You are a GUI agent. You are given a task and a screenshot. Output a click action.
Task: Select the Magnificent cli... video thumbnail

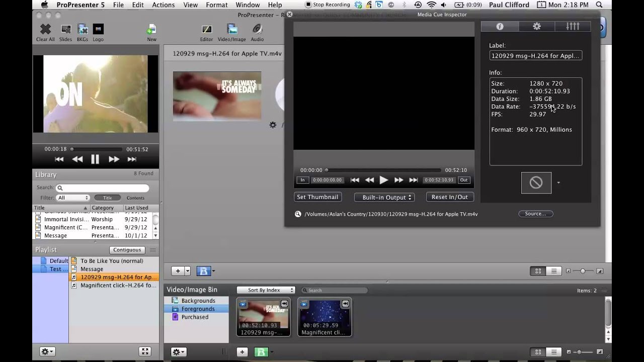(325, 317)
